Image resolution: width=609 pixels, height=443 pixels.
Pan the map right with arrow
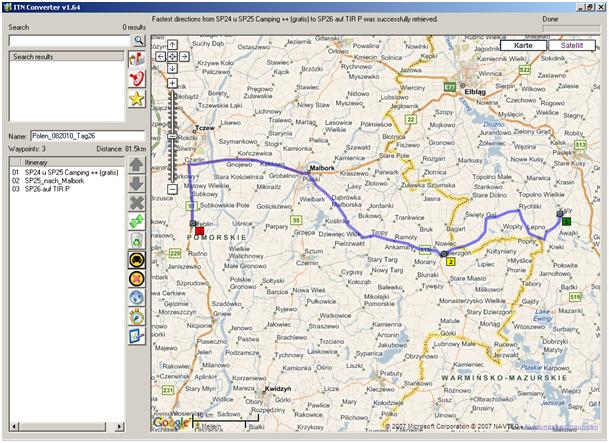pos(184,57)
